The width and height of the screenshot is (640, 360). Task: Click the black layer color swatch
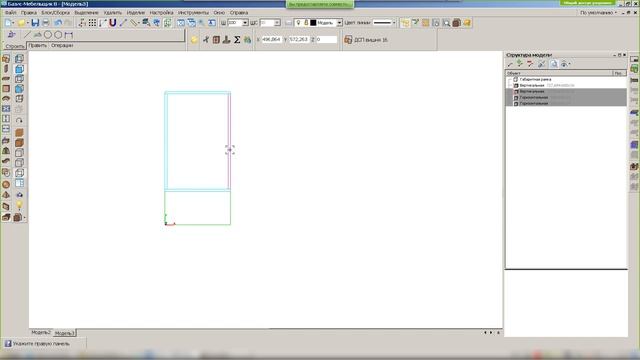[313, 23]
